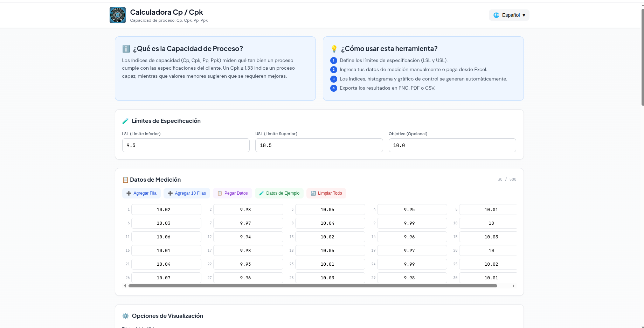The height and width of the screenshot is (328, 644).
Task: Click the Objetivo (Opcional) input field
Action: (452, 145)
